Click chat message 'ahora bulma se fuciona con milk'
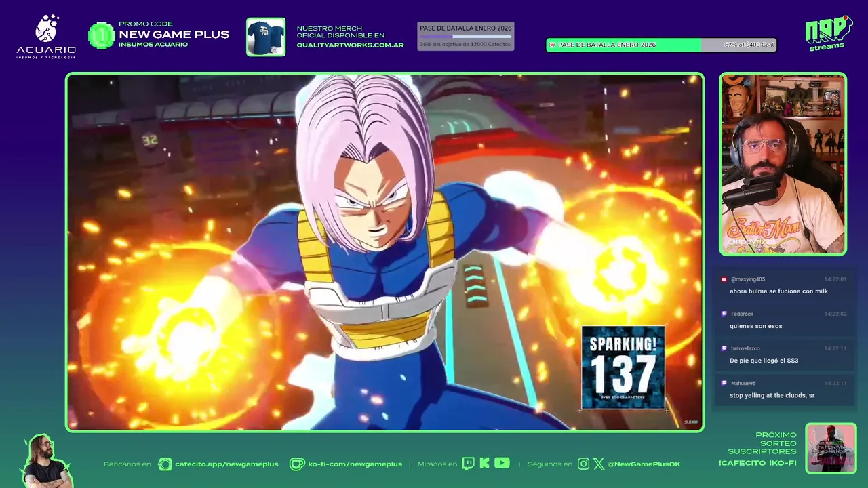 (x=778, y=291)
